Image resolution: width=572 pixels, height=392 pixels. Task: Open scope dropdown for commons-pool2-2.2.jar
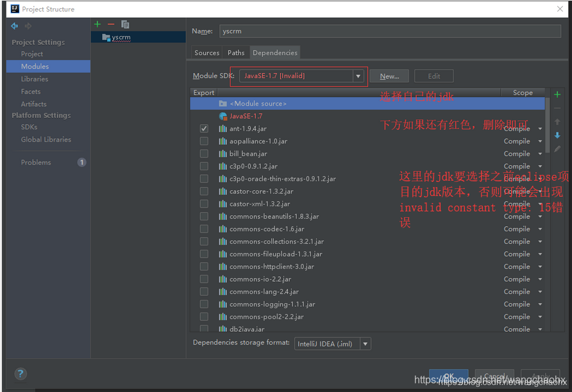coord(540,317)
